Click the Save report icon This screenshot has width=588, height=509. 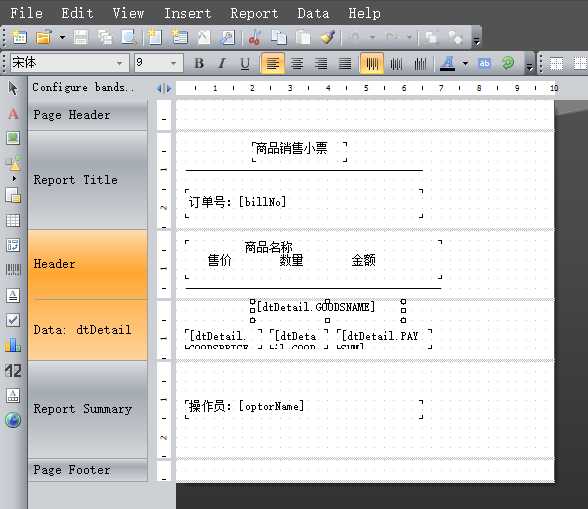[81, 38]
